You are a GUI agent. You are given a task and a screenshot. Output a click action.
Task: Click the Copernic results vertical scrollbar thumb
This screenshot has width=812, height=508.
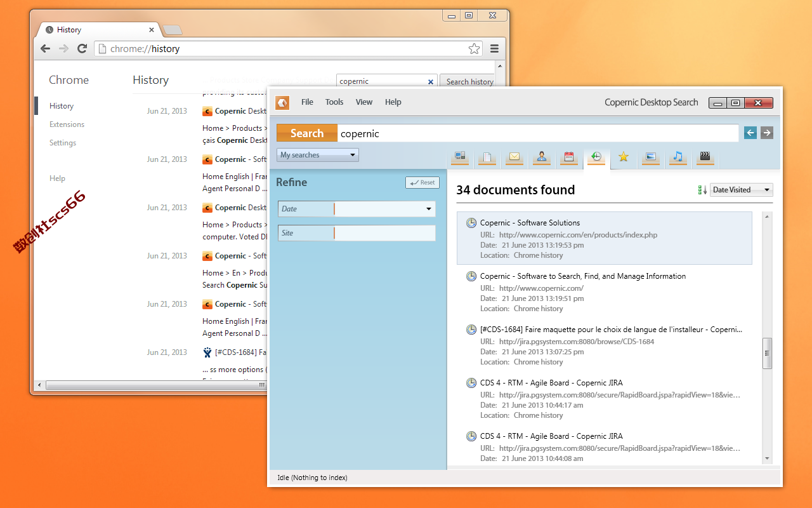coord(768,353)
